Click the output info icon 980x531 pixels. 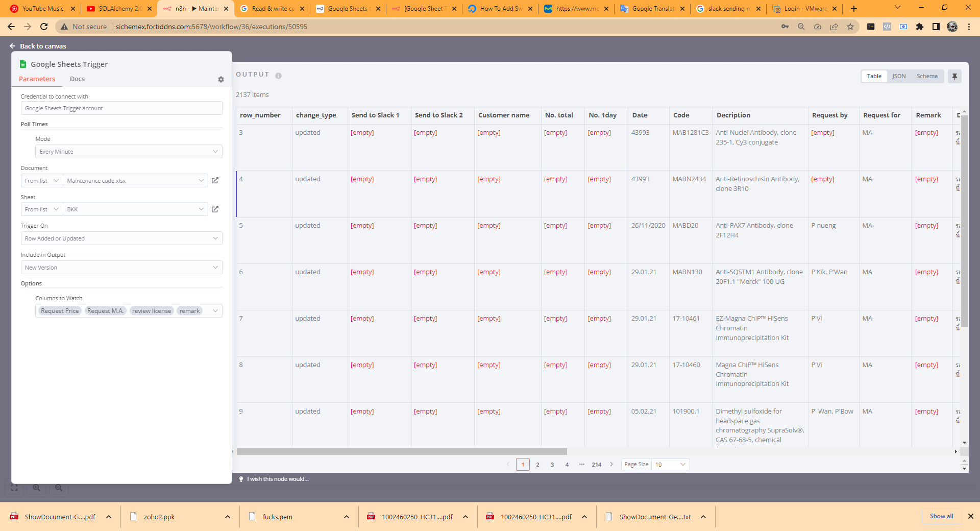pos(279,76)
